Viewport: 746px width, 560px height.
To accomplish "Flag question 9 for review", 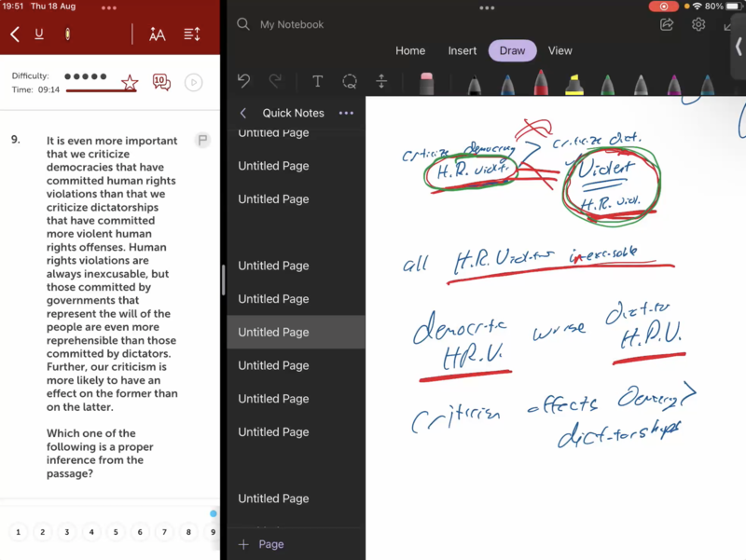I will click(x=201, y=140).
